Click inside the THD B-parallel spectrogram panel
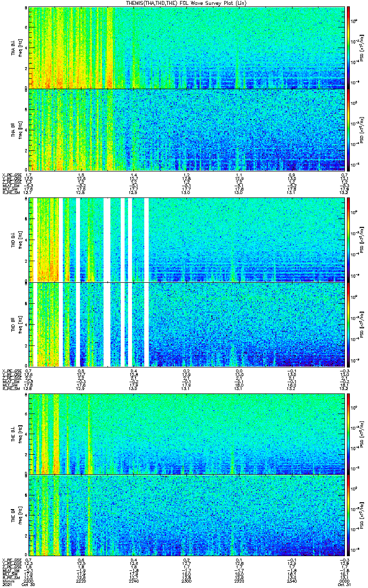Screen dimensions: 368x588 (x=187, y=324)
